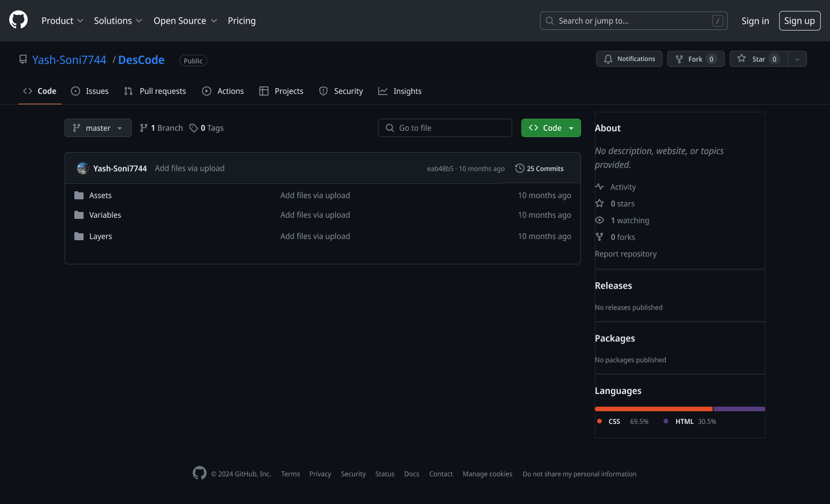Click the Sign up button
Image resolution: width=830 pixels, height=504 pixels.
point(799,21)
